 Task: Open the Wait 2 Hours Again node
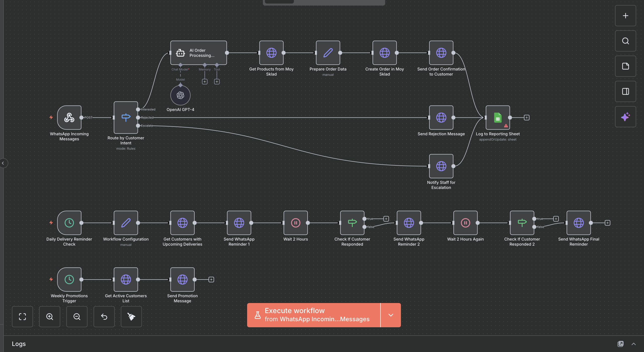[x=465, y=223]
